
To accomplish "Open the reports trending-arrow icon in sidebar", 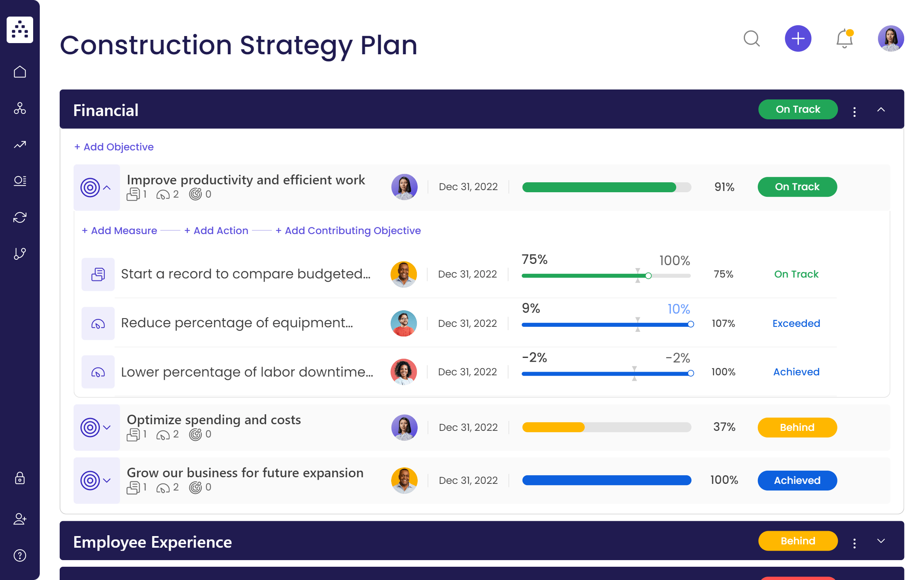I will [x=19, y=145].
